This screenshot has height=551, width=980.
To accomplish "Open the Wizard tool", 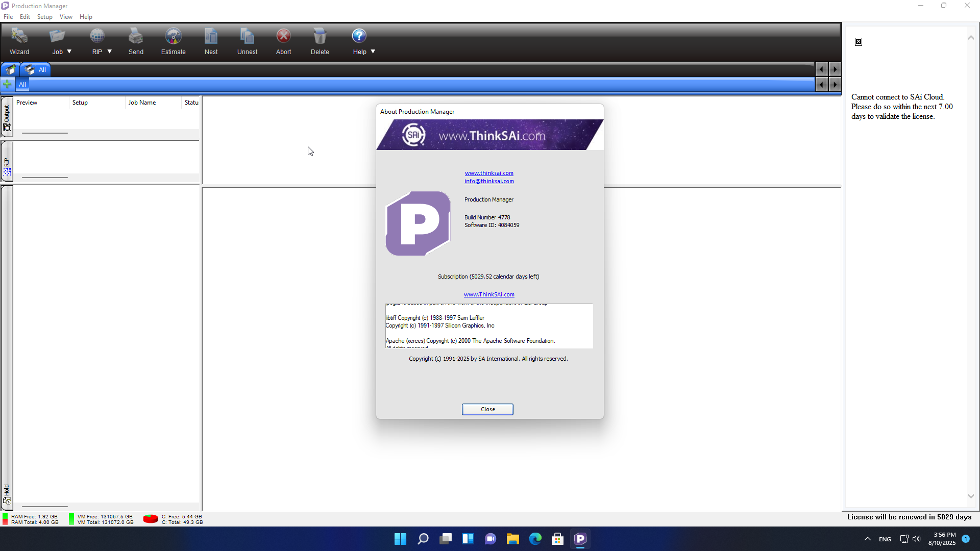I will pyautogui.click(x=19, y=41).
